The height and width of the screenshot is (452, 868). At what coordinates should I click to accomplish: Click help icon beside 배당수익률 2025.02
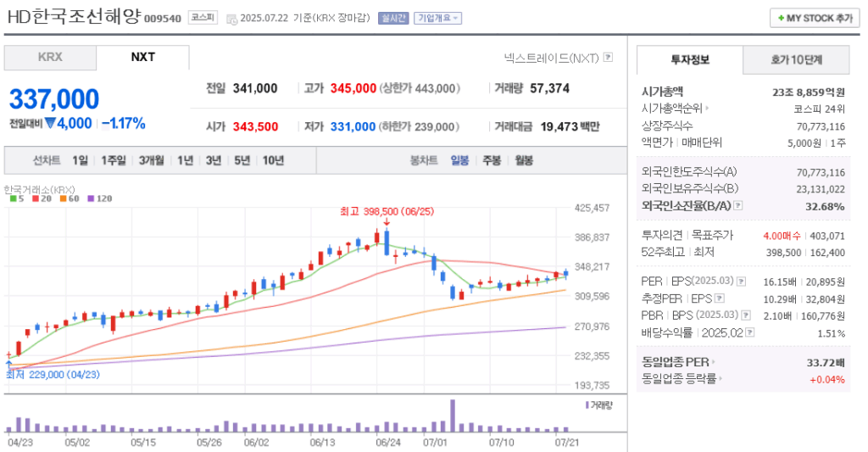pos(750,332)
